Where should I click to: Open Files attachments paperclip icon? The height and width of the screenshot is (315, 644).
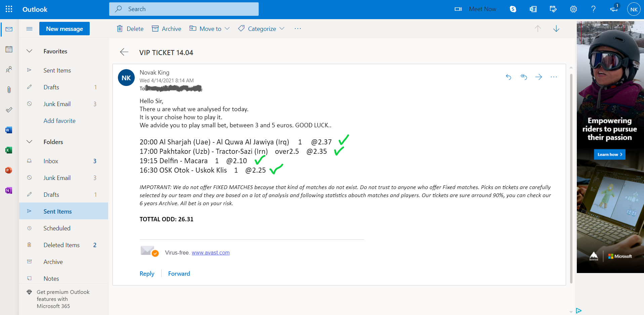[9, 90]
